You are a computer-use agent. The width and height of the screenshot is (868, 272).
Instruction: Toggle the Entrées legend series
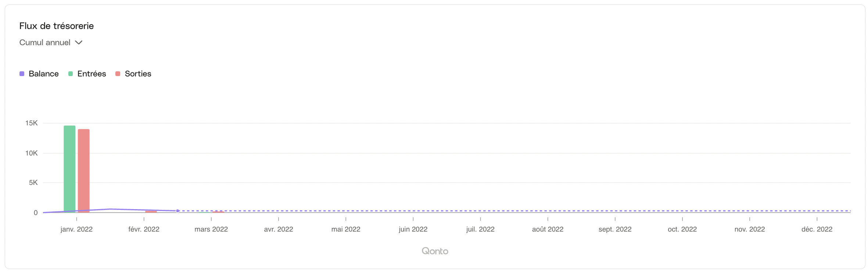pyautogui.click(x=92, y=74)
